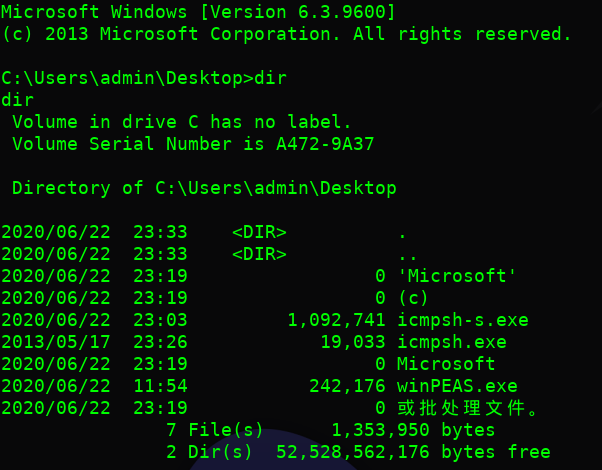Click the '2 Dir(s)' bytes free line
The height and width of the screenshot is (470, 602).
pyautogui.click(x=358, y=452)
